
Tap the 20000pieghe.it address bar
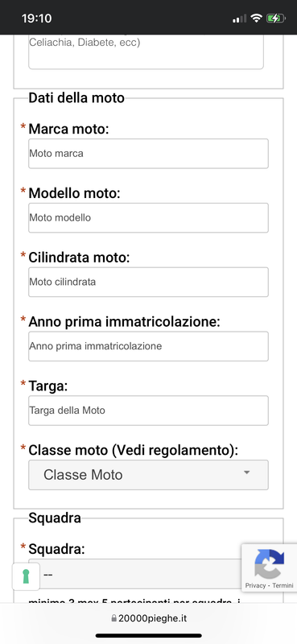149,618
